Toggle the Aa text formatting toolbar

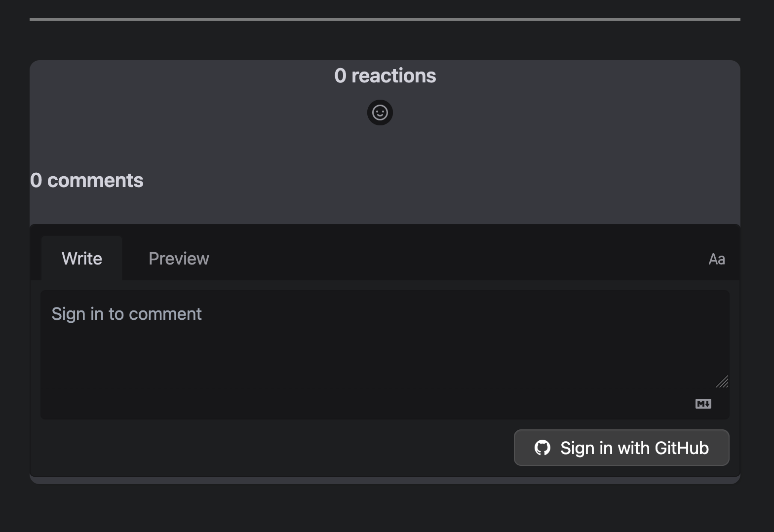tap(716, 259)
